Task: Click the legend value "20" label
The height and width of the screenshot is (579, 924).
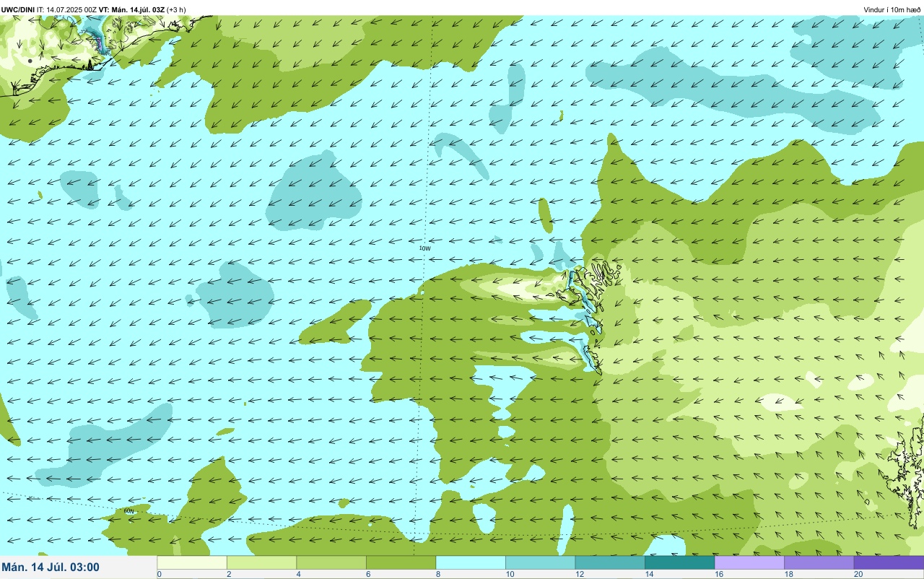Action: coord(857,574)
